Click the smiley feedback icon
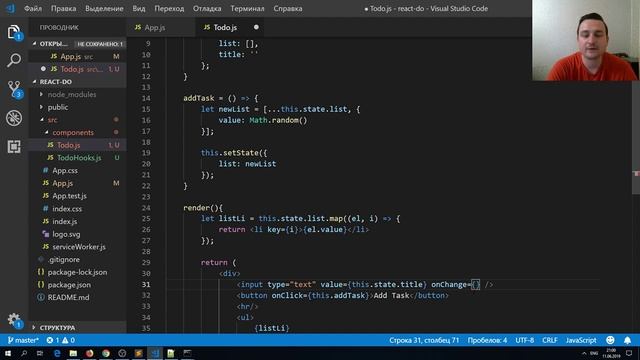The height and width of the screenshot is (360, 640). (610, 340)
